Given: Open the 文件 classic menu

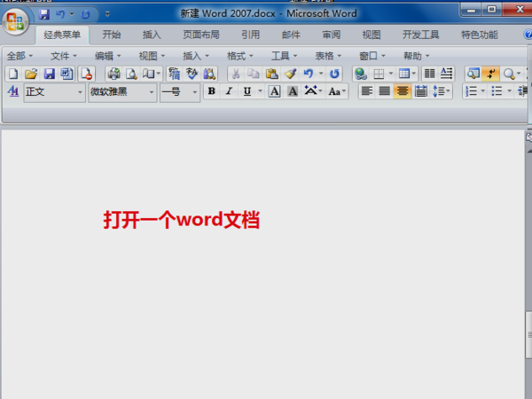Looking at the screenshot, I should (64, 56).
